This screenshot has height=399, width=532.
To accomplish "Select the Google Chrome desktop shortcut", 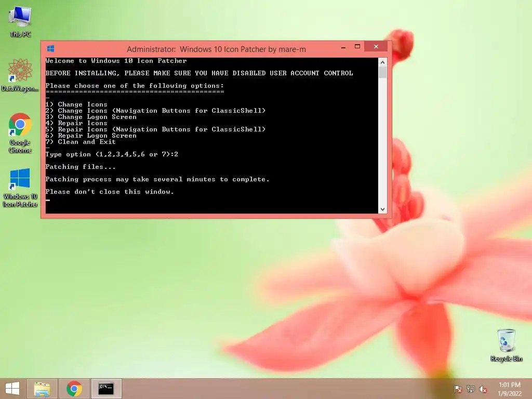I will [x=20, y=132].
